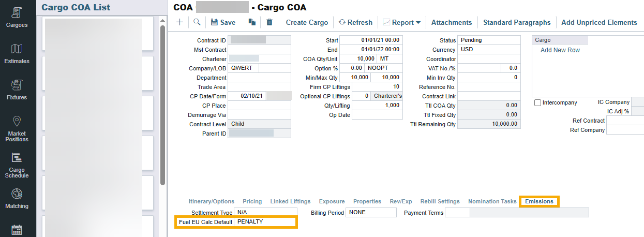Click Add New Row link in Cargo
This screenshot has width=644, height=237.
pyautogui.click(x=560, y=50)
